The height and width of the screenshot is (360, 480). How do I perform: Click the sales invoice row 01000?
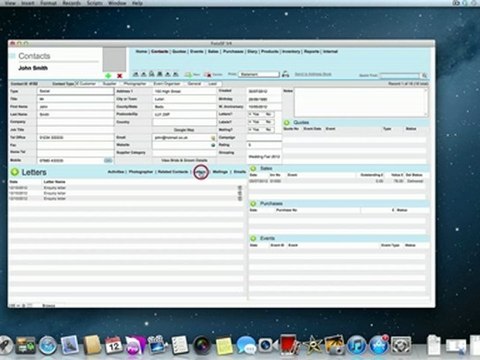pos(337,181)
